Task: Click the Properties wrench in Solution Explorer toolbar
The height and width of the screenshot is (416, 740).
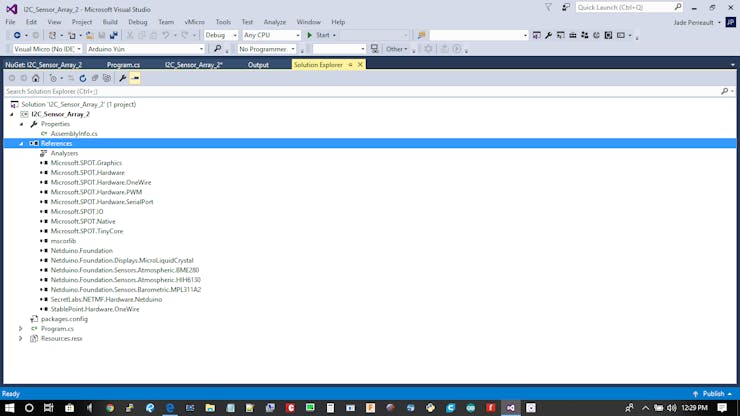Action: pos(123,78)
